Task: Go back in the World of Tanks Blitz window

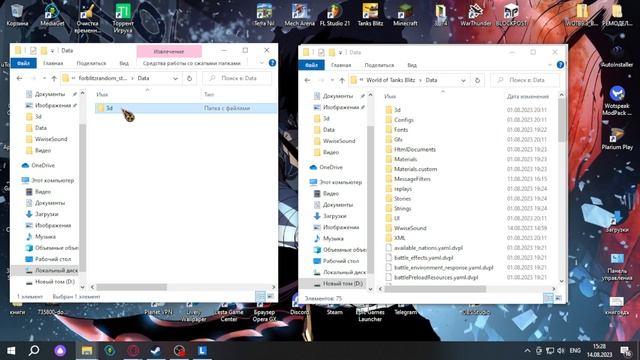Action: coord(307,80)
